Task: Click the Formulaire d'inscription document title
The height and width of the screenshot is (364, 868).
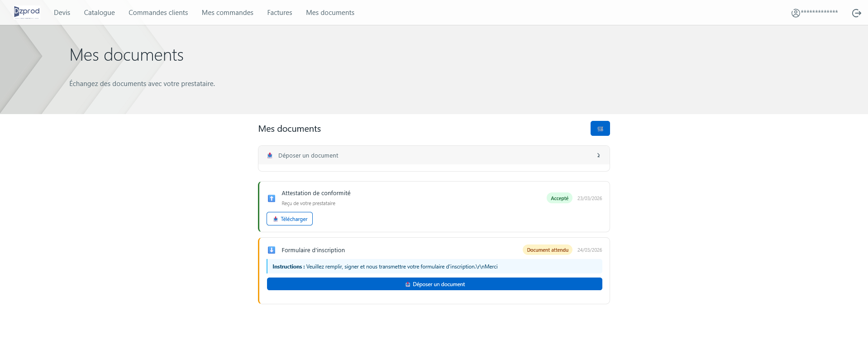Action: click(313, 250)
